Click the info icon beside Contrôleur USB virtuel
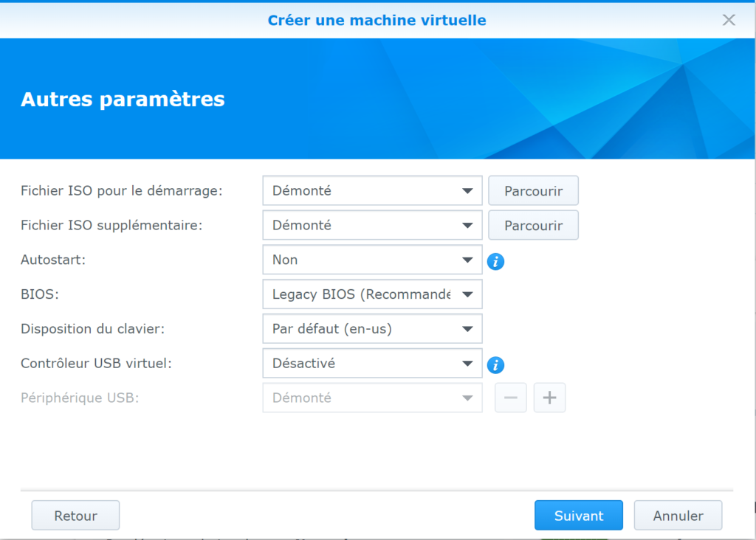The height and width of the screenshot is (540, 756). tap(496, 364)
